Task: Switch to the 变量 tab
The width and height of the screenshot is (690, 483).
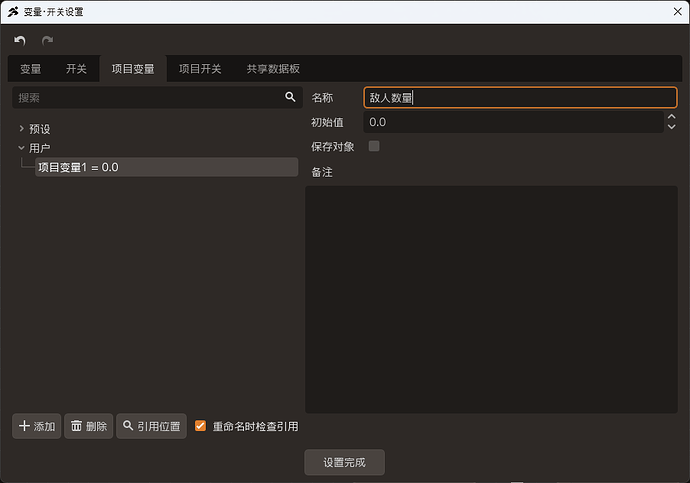Action: pos(30,69)
